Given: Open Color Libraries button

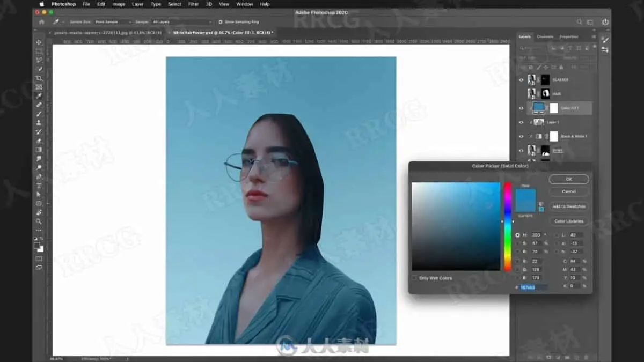Looking at the screenshot, I should click(569, 221).
